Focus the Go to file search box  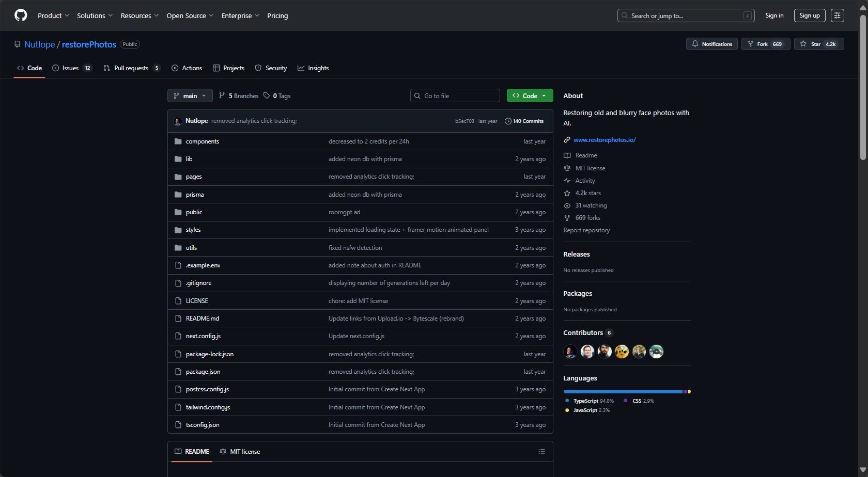pos(455,96)
